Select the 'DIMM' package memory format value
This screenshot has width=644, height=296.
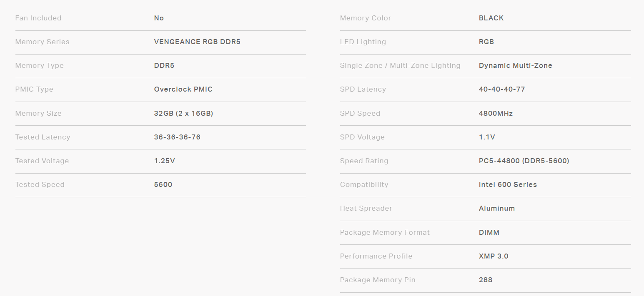click(x=489, y=232)
